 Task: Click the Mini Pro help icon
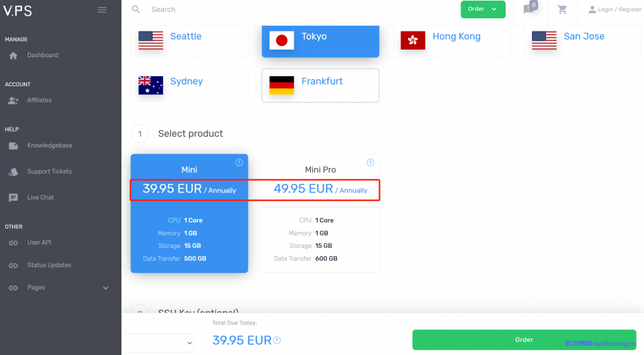pyautogui.click(x=370, y=162)
